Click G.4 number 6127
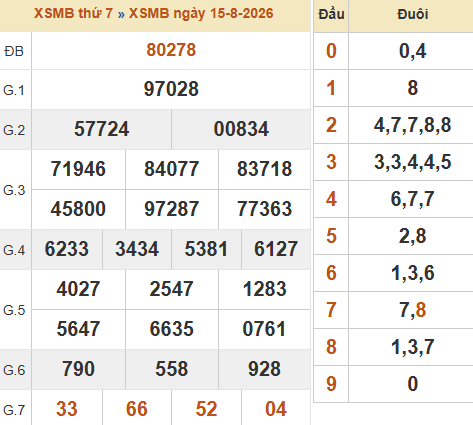Viewport: 473px width, 425px height. point(276,249)
